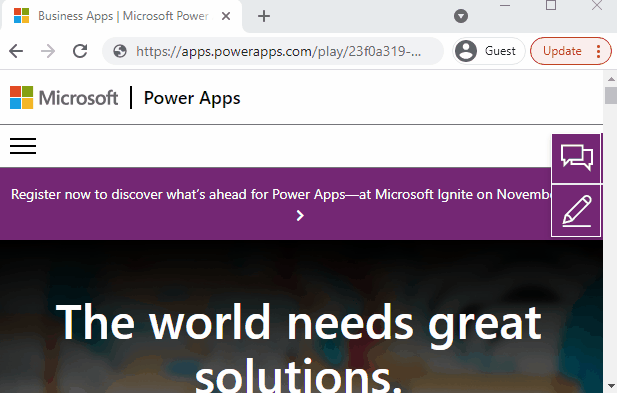Viewport: 617px width, 393px height.
Task: Click the page scrollbar thumb
Action: 611,95
